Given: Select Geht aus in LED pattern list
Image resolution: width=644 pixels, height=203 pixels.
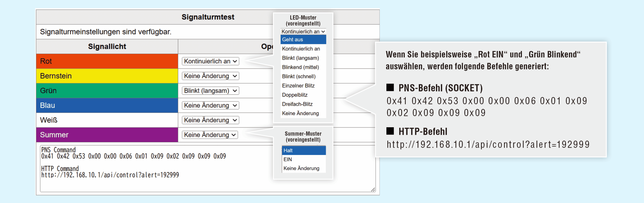Looking at the screenshot, I should [x=303, y=39].
